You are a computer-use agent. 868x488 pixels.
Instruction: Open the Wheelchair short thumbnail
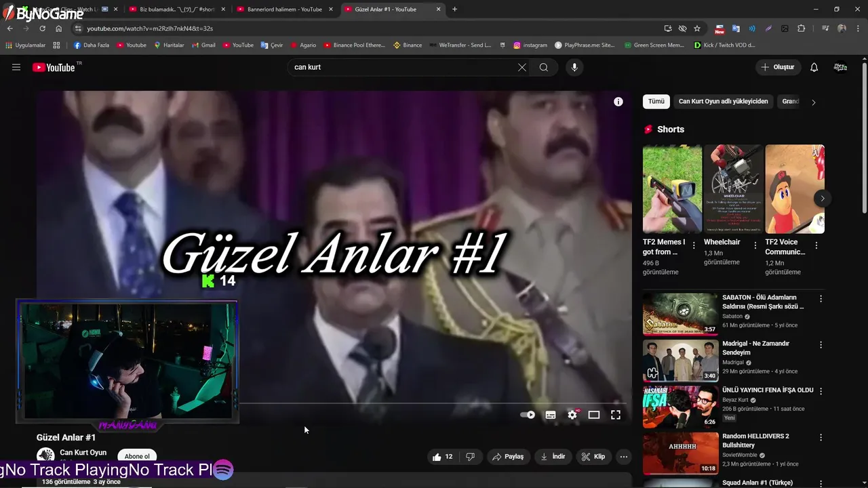pos(733,189)
